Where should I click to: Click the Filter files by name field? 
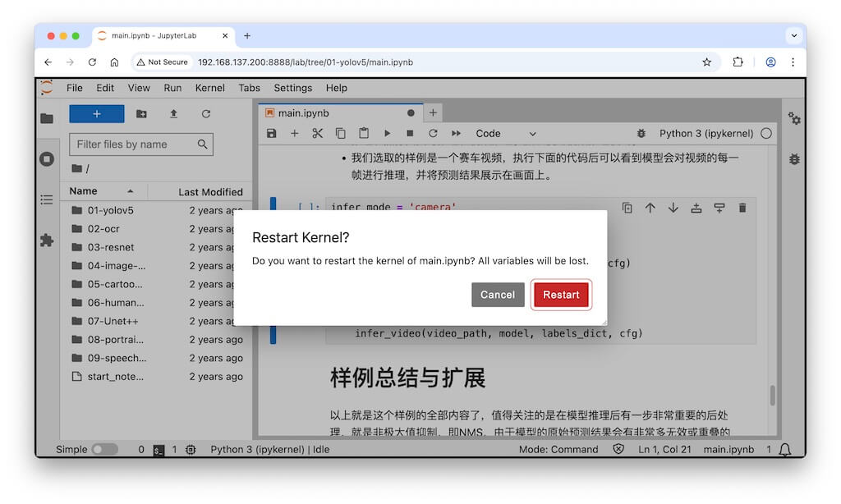point(134,144)
